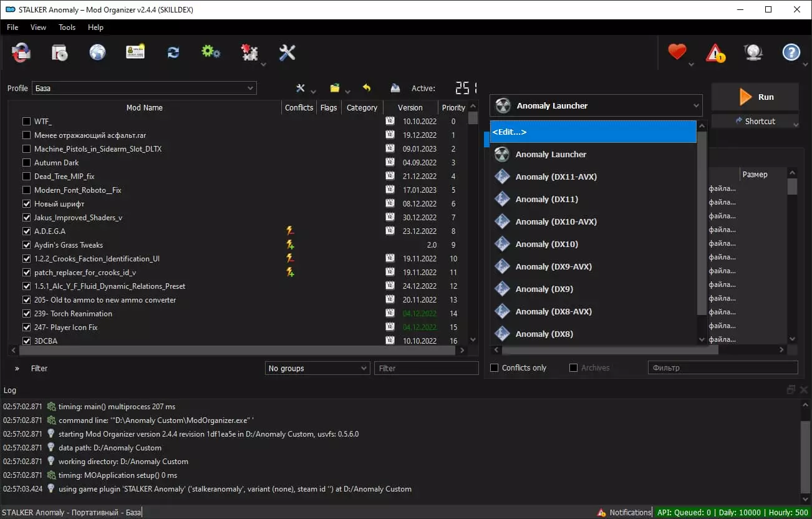
Task: Uncheck the 239- Torch Reanimation mod
Action: tap(26, 314)
